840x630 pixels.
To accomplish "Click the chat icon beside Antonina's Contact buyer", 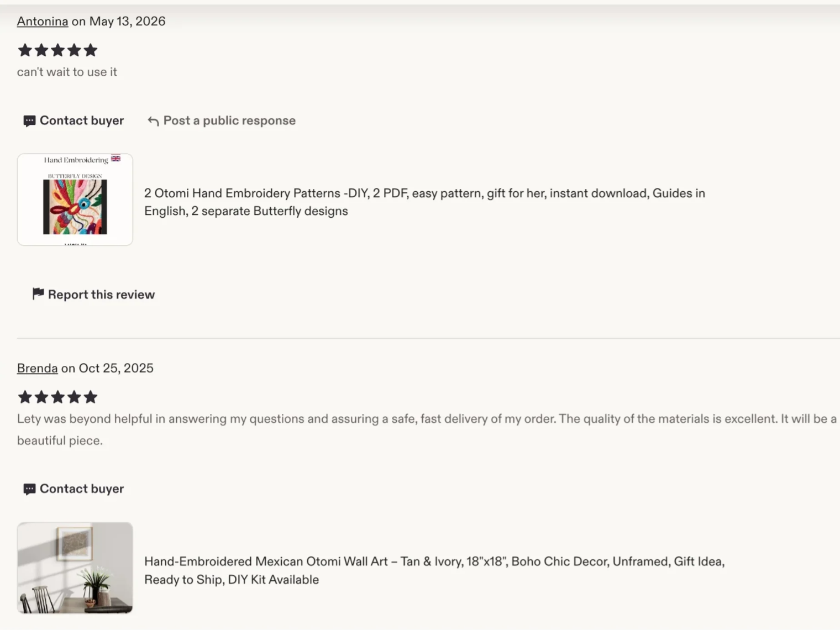I will (x=29, y=121).
